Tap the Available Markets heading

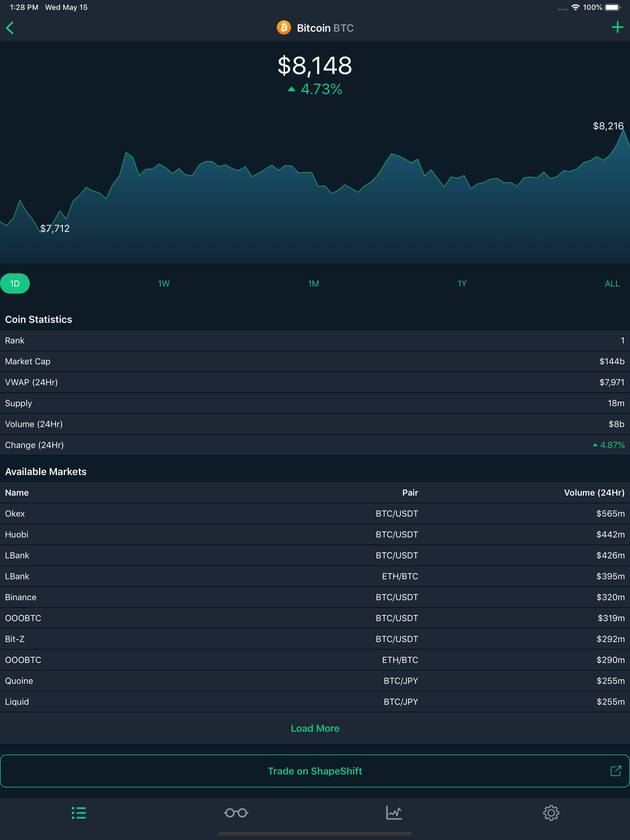pos(46,472)
